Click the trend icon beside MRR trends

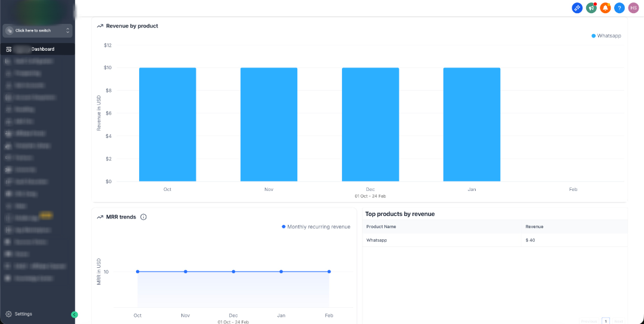100,217
